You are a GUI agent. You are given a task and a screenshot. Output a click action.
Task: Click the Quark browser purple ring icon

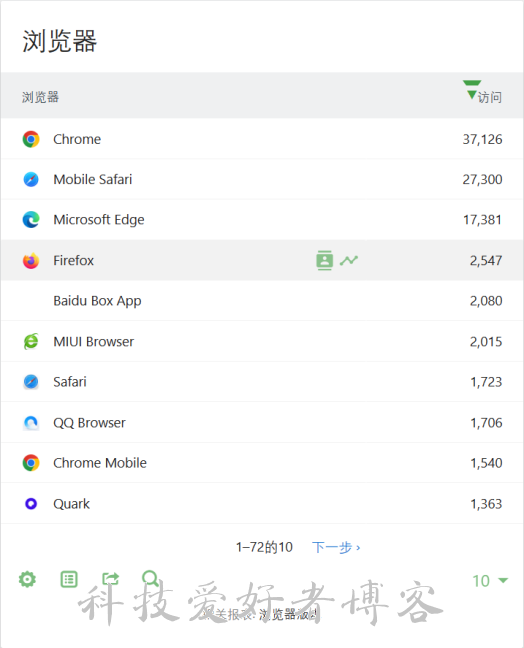(x=31, y=503)
